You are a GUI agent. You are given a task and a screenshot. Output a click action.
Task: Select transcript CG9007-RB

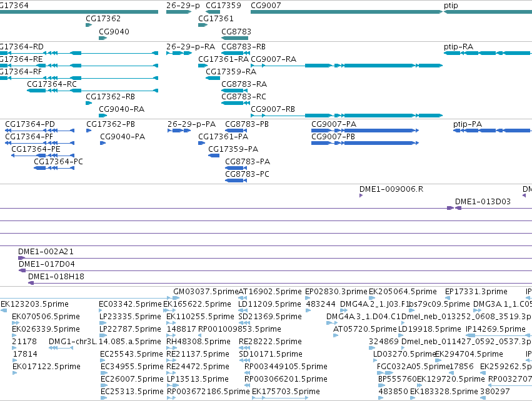pos(346,116)
